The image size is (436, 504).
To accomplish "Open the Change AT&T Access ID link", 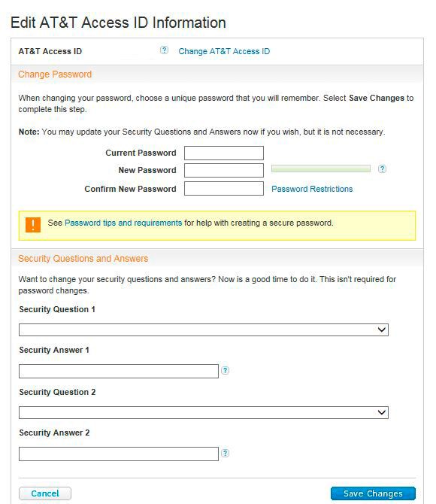I will coord(224,51).
